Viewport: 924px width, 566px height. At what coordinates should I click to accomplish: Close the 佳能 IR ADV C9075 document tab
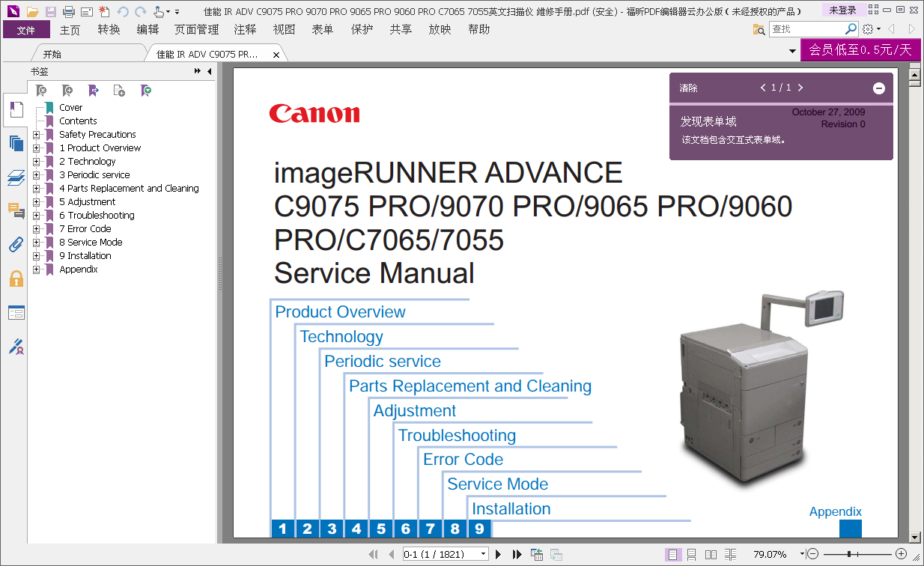point(276,55)
